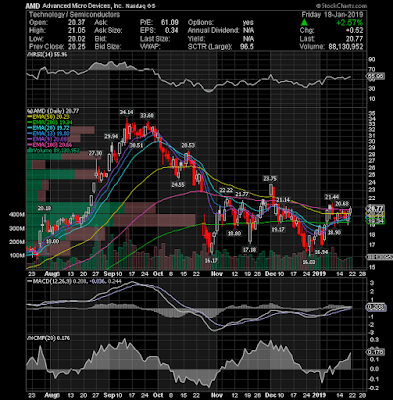Click the 'Technology / Semiconductors' sector label
Screen dimensions: 393x400
click(x=74, y=14)
